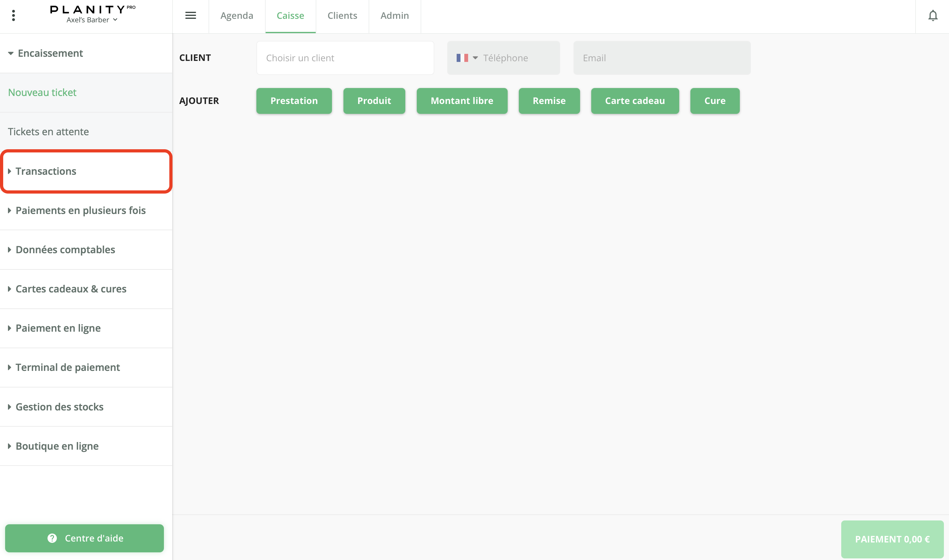Open the French flag country selector

coord(467,58)
